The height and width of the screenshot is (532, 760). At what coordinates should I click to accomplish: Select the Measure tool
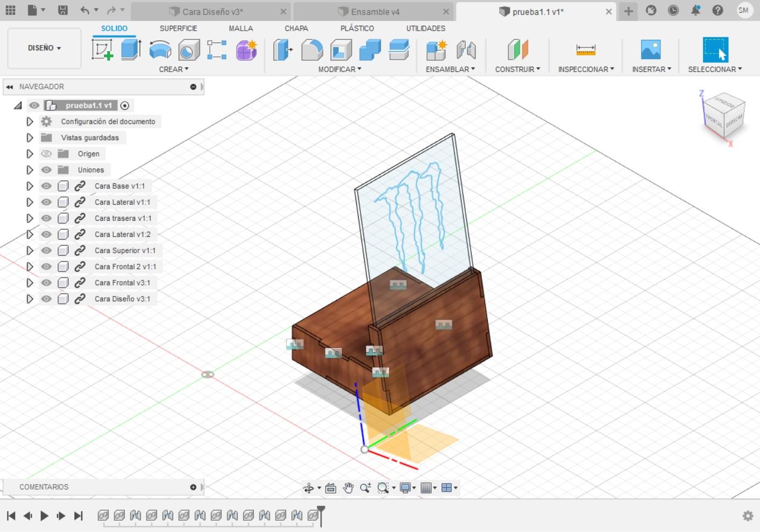(585, 50)
